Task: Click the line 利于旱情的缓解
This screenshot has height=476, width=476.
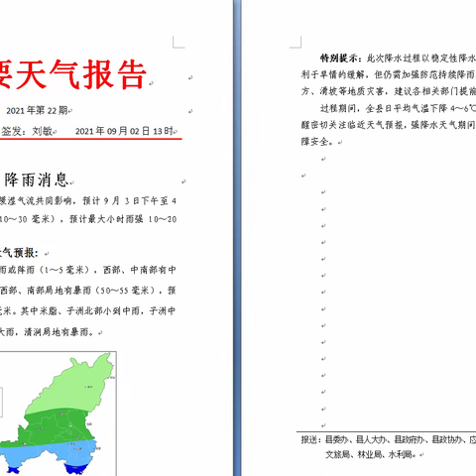Action: pos(389,74)
